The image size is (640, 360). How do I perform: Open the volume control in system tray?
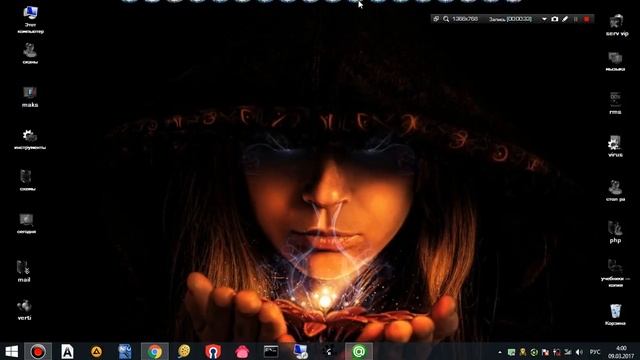579,352
